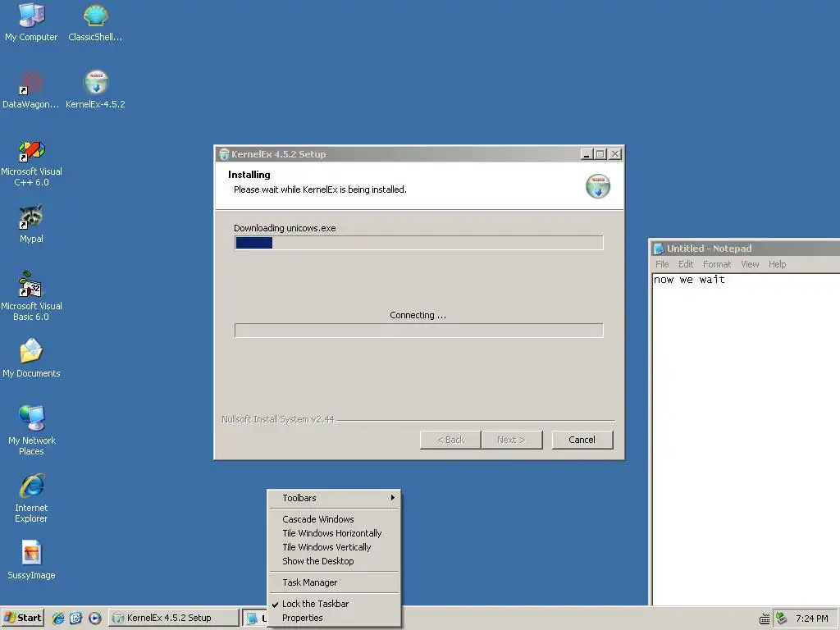Open Task Manager from the context menu
This screenshot has height=630, width=840.
coord(335,582)
